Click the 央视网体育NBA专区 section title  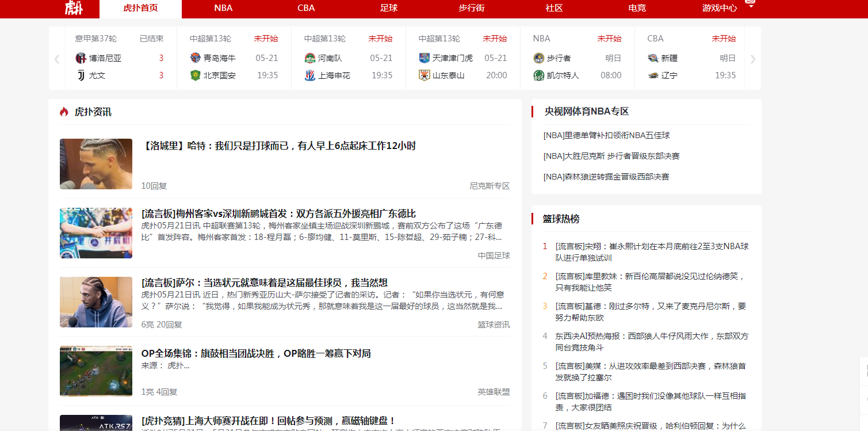(x=587, y=112)
